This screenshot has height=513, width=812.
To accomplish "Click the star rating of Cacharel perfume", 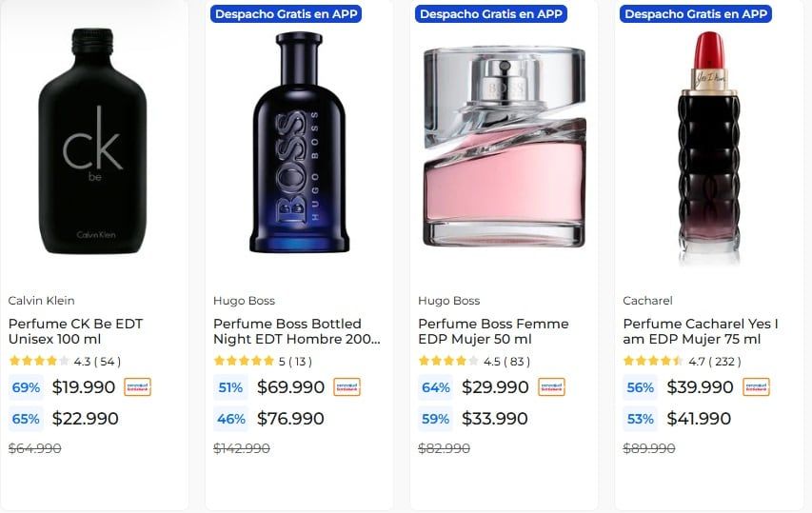I will [x=653, y=362].
